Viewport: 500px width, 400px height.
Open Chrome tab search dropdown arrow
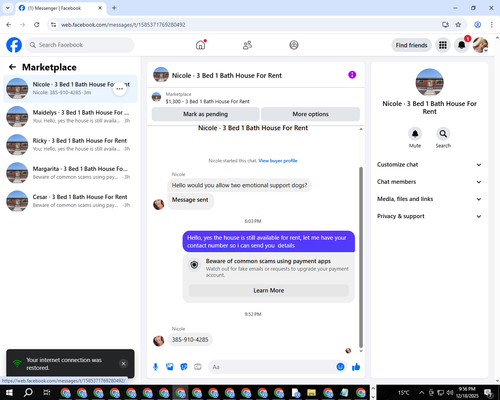(8, 8)
